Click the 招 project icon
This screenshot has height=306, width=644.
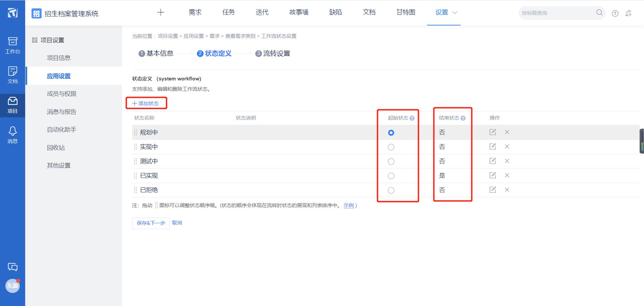36,13
